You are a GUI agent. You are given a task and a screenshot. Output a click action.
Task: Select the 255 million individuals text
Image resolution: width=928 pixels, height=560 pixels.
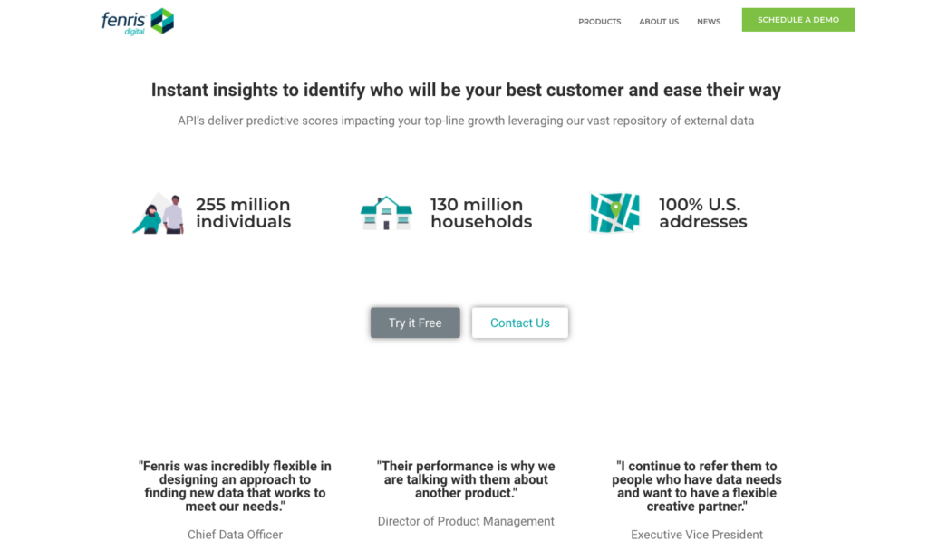point(243,213)
